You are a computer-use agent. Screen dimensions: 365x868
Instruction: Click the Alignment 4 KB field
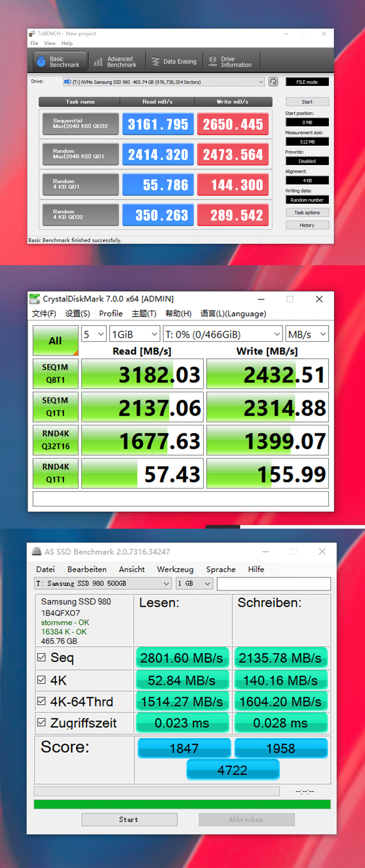[x=307, y=180]
